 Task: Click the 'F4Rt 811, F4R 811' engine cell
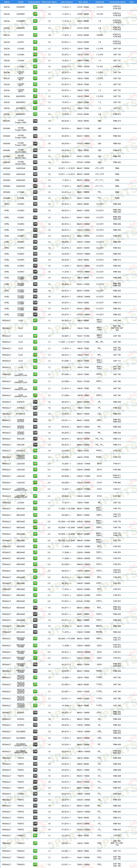coord(117,476)
